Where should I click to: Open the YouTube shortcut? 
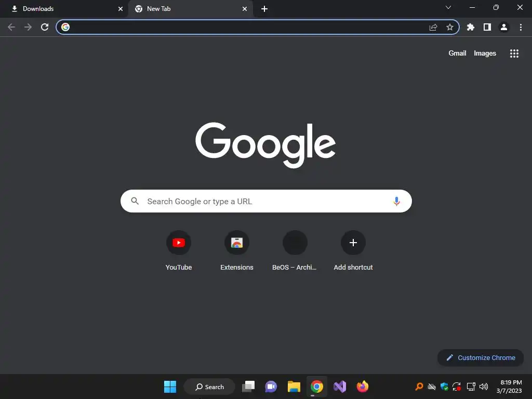click(179, 250)
